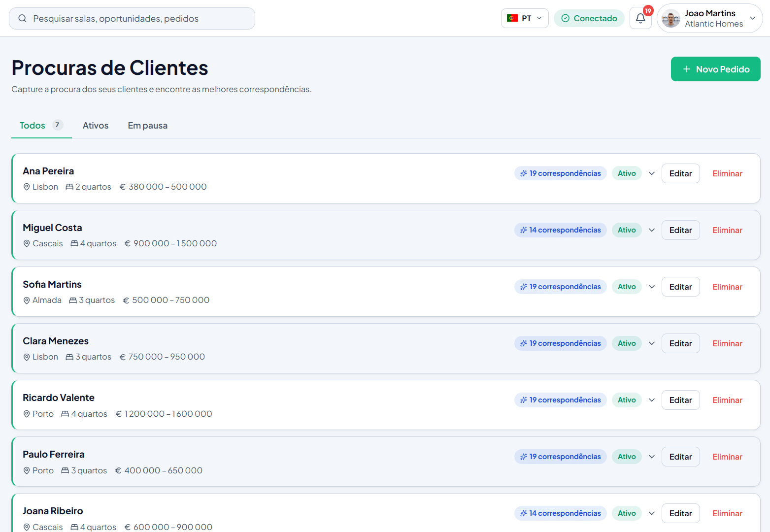Click the Ricardo Valente client name
Viewport: 770px width, 532px height.
(59, 398)
